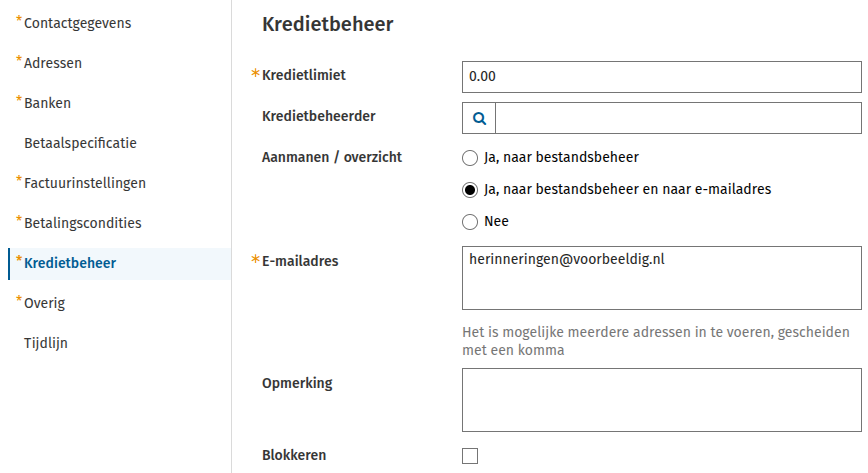868x473 pixels.
Task: Select 'Ja, naar bestandsbeheer' radio option
Action: tap(470, 158)
